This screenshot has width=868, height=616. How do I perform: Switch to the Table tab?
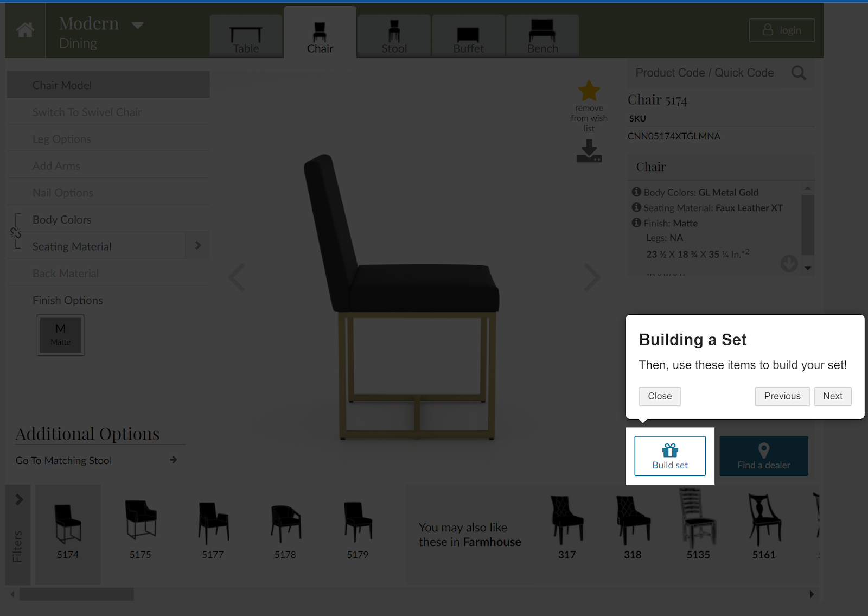(x=246, y=36)
